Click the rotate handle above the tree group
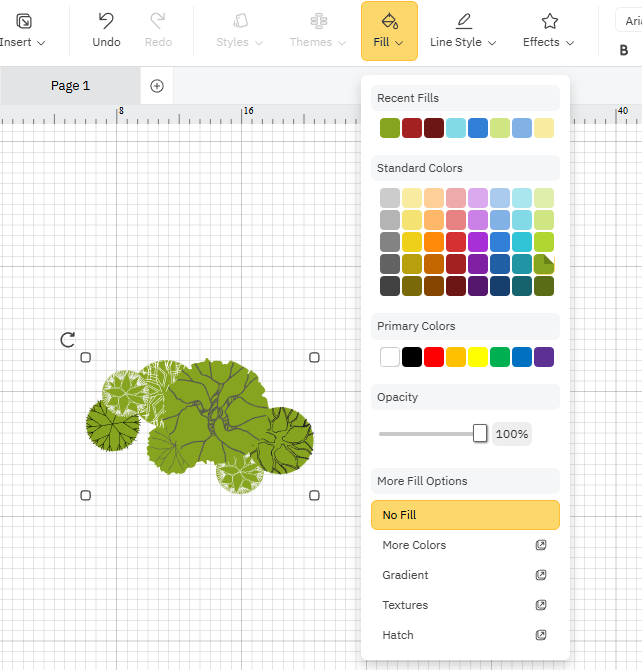 tap(68, 340)
